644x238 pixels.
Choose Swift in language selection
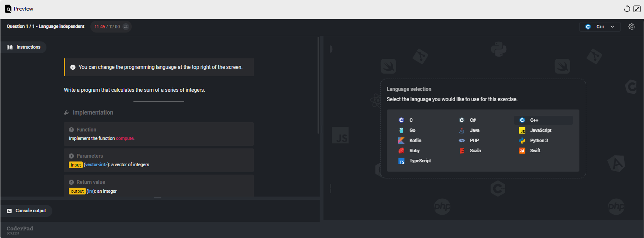pos(535,150)
